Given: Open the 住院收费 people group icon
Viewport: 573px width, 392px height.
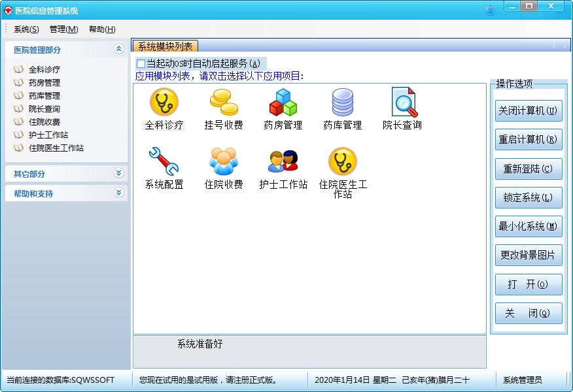Looking at the screenshot, I should pyautogui.click(x=224, y=161).
